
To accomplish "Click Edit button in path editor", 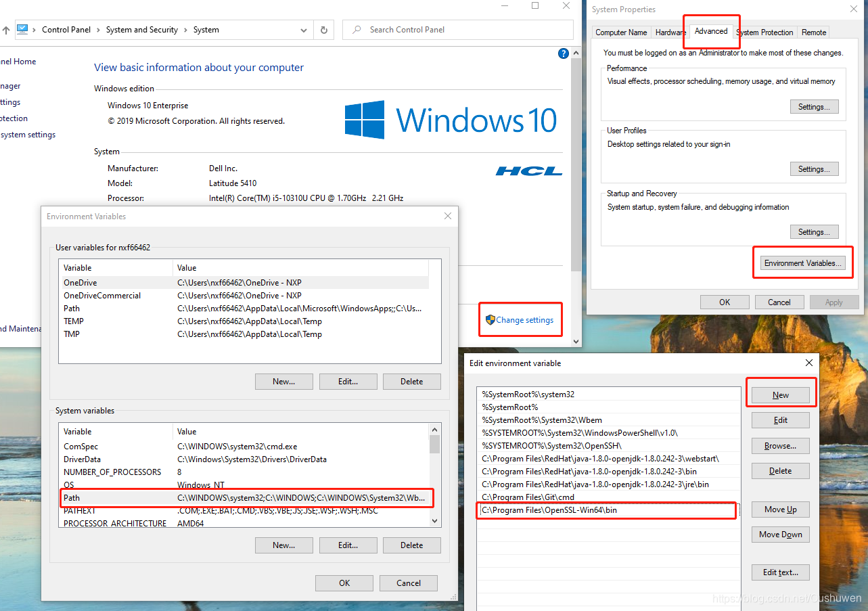I will pyautogui.click(x=781, y=420).
